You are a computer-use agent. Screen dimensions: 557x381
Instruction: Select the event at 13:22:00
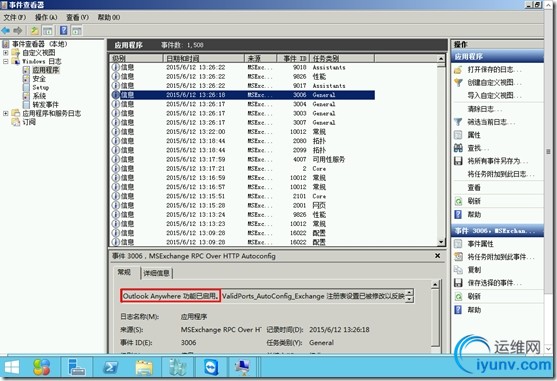pos(242,132)
